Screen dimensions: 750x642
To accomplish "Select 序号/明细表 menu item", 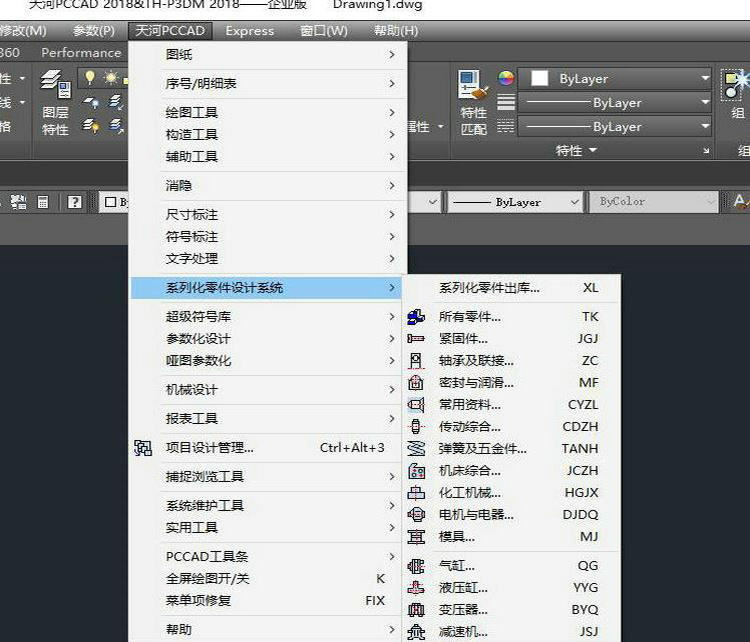I will pos(265,84).
